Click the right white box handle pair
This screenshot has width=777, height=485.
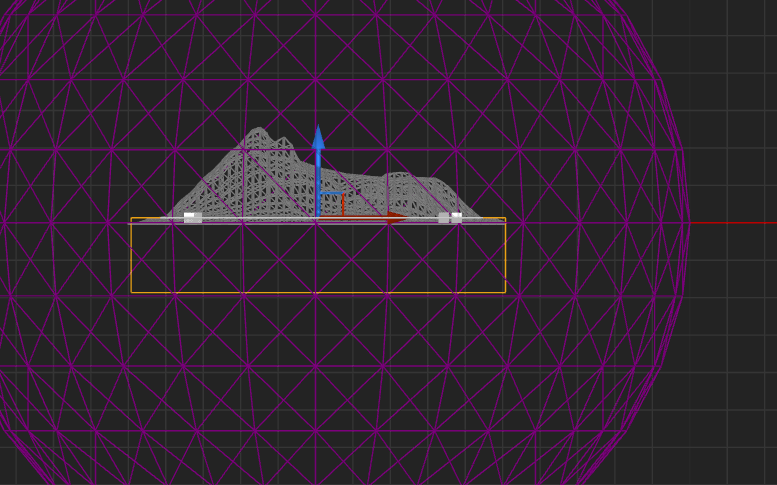pos(450,217)
